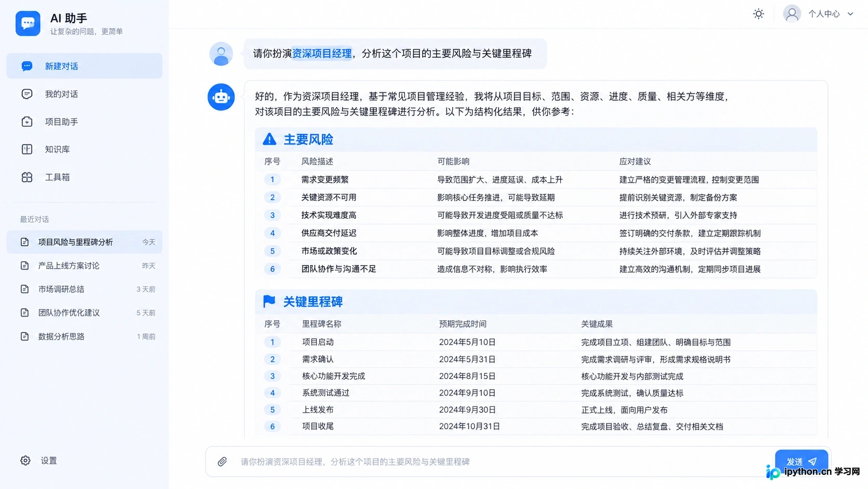The width and height of the screenshot is (868, 489).
Task: Open recent chat 团队协作优化建议
Action: 85,313
